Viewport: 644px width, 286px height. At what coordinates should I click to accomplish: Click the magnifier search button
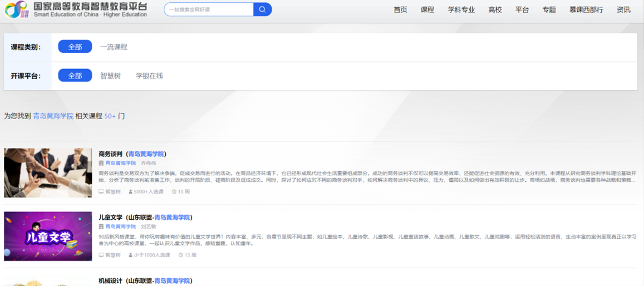[262, 9]
